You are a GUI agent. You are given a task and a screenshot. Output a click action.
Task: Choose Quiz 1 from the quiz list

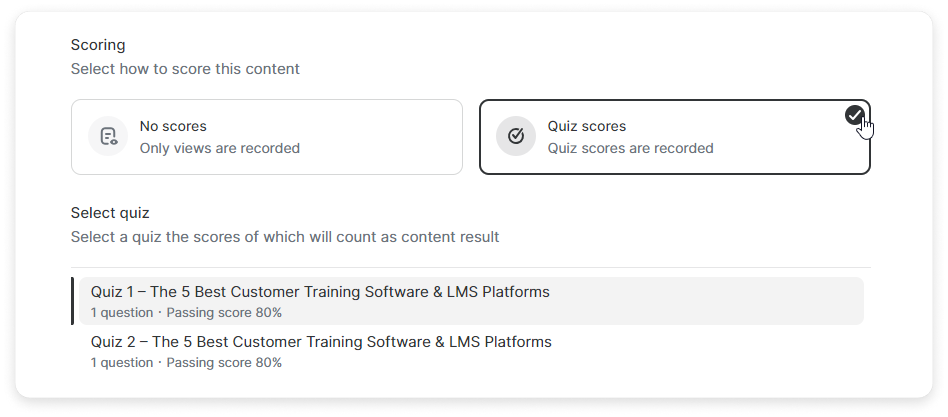(470, 301)
